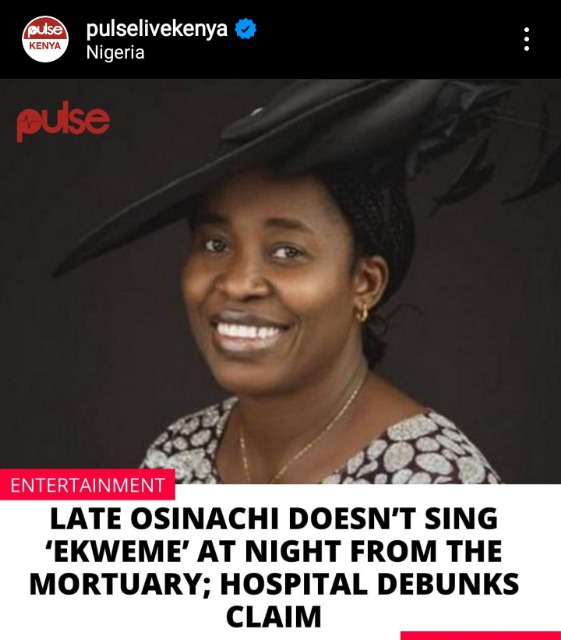Open the Nigeria location tag
The height and width of the screenshot is (640, 561).
tap(115, 53)
